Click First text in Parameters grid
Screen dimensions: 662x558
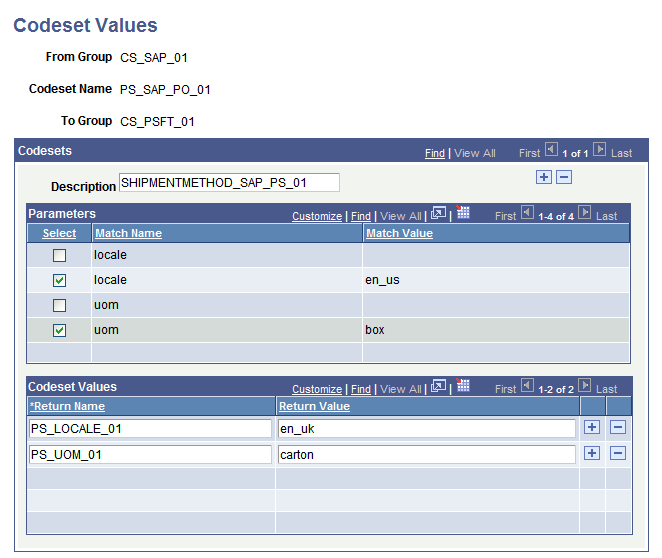pyautogui.click(x=505, y=216)
